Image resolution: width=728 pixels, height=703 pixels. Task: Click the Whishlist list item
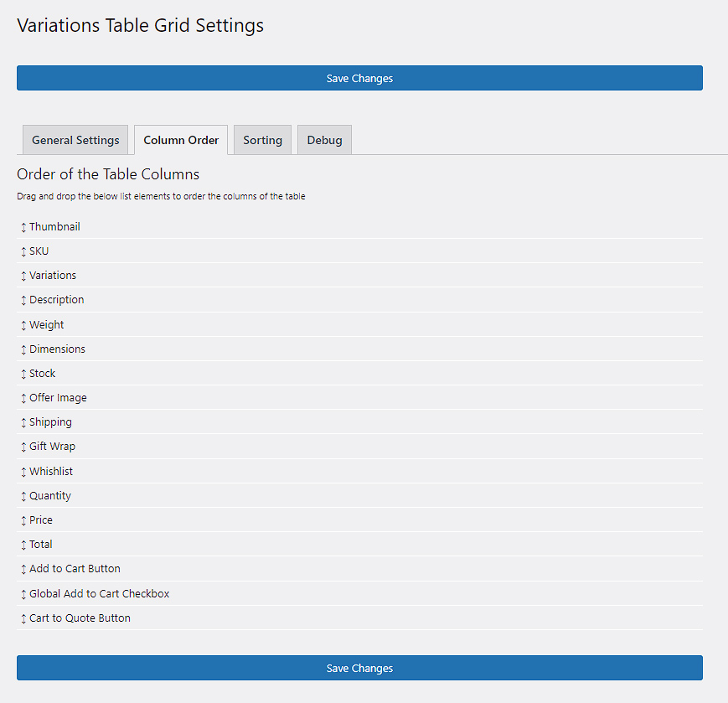pos(51,471)
